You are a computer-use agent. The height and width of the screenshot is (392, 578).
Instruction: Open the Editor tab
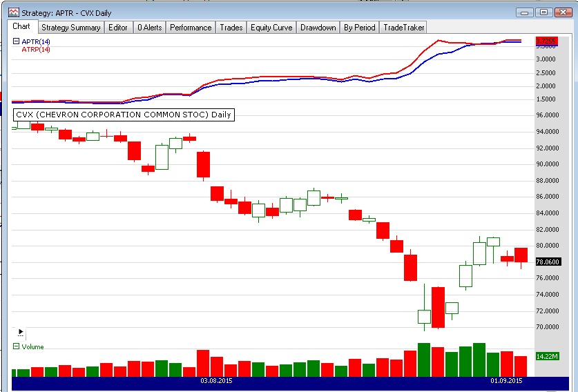tap(118, 28)
